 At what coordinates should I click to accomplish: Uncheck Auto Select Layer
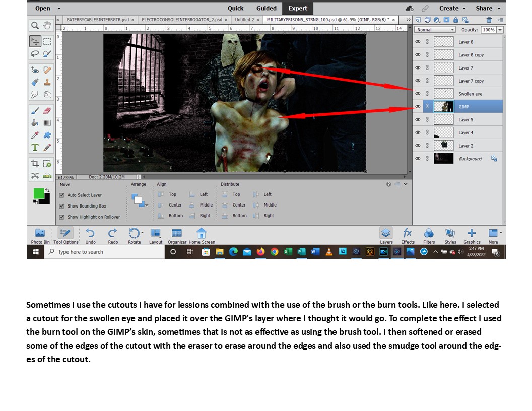coord(62,195)
